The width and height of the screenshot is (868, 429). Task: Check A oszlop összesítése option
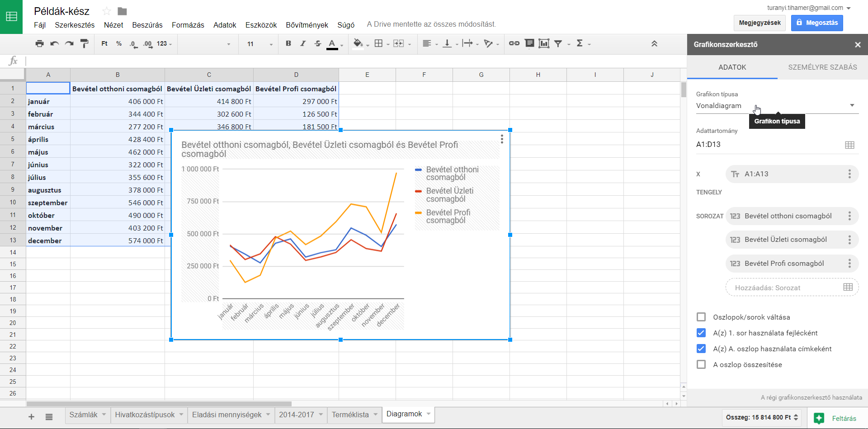(701, 364)
